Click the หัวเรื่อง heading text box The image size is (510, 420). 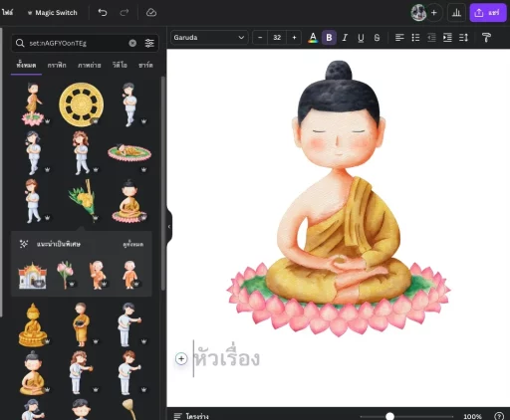227,359
